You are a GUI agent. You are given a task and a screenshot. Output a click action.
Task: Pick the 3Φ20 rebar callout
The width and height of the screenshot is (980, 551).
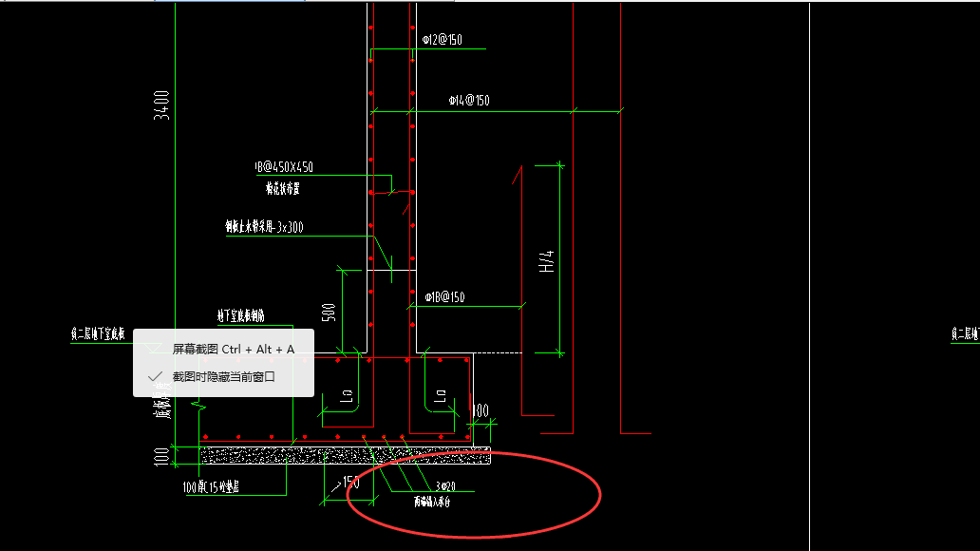click(445, 486)
